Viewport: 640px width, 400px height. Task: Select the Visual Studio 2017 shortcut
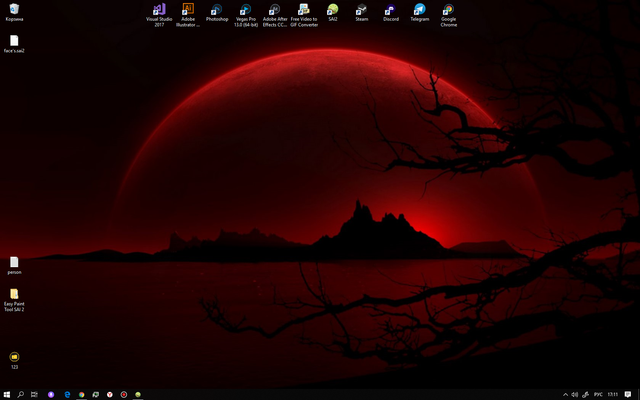pos(159,15)
